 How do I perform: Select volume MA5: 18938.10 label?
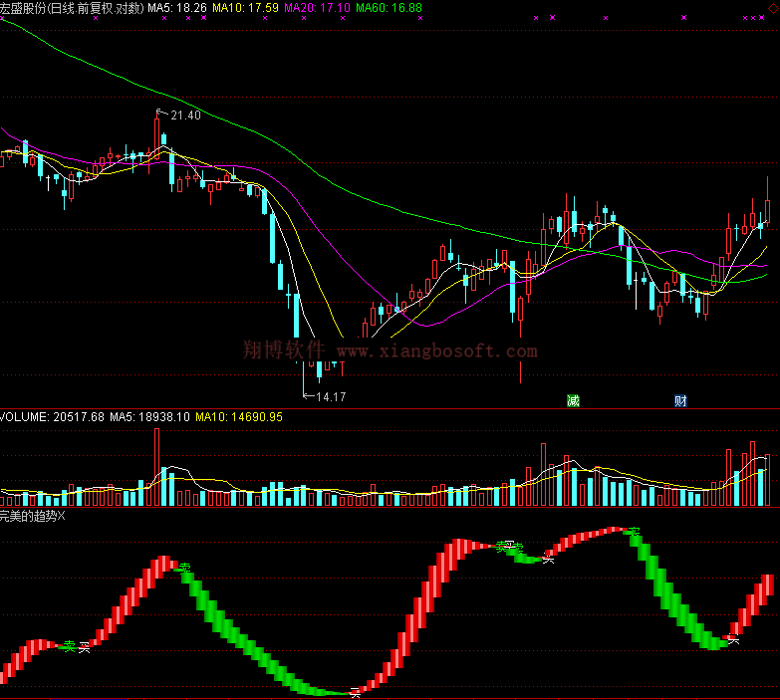(x=149, y=416)
